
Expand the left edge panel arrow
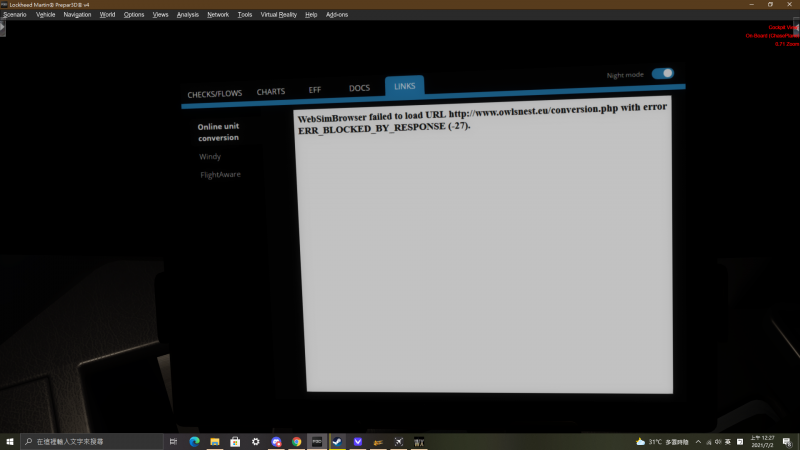pos(3,28)
